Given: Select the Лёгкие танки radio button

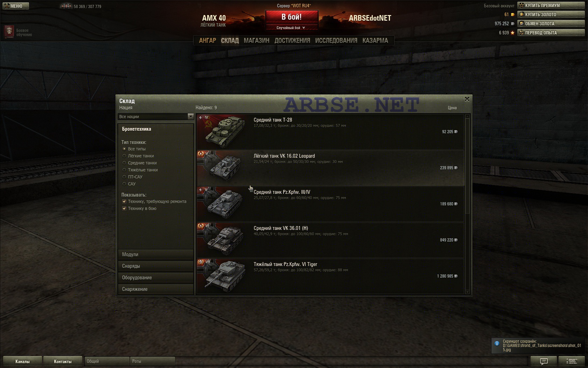Looking at the screenshot, I should (124, 156).
